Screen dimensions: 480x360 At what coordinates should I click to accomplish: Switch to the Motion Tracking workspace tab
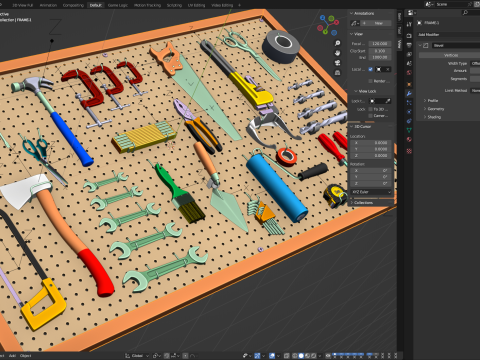click(147, 5)
